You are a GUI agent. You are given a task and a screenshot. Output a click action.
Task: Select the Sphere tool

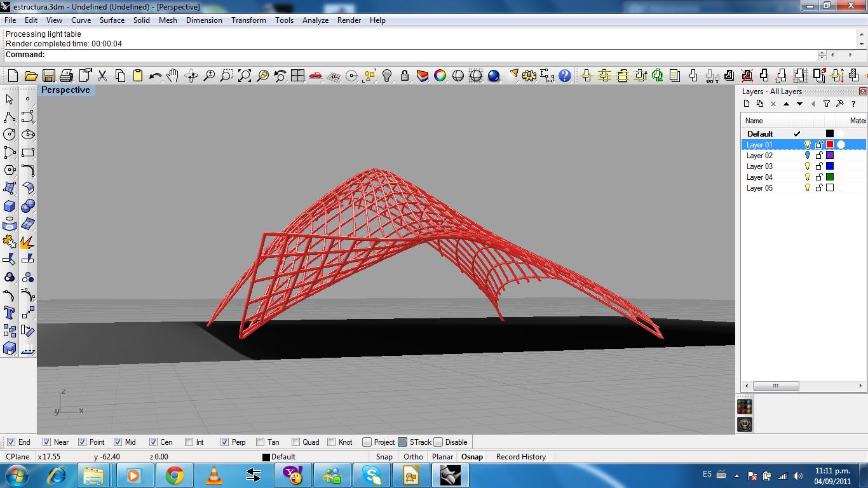tap(27, 206)
